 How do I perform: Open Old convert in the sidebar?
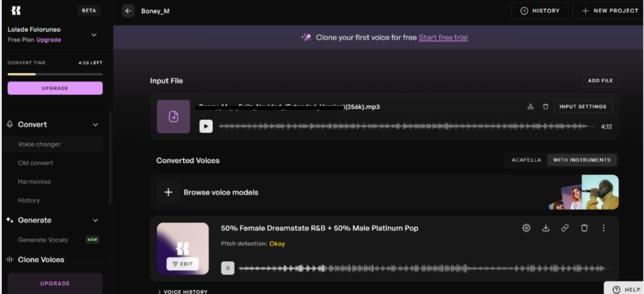(x=36, y=163)
